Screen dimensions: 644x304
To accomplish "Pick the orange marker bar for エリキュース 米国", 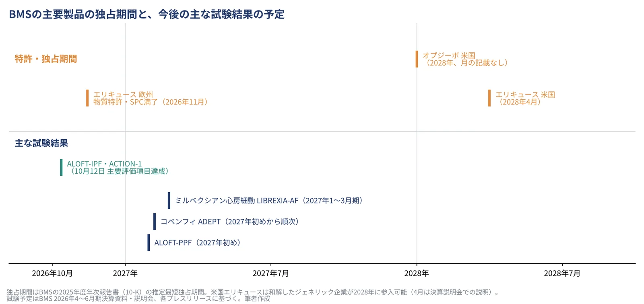I will click(x=489, y=98).
